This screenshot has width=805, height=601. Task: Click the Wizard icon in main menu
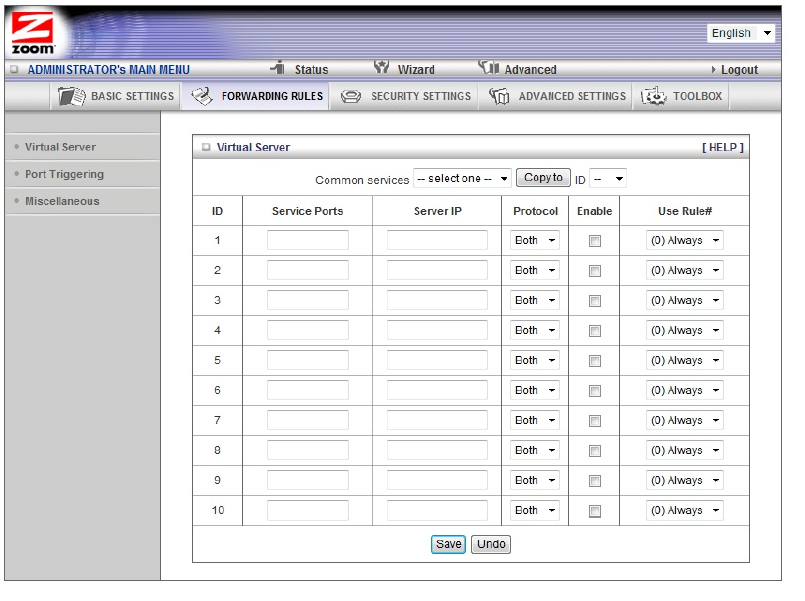click(x=381, y=67)
